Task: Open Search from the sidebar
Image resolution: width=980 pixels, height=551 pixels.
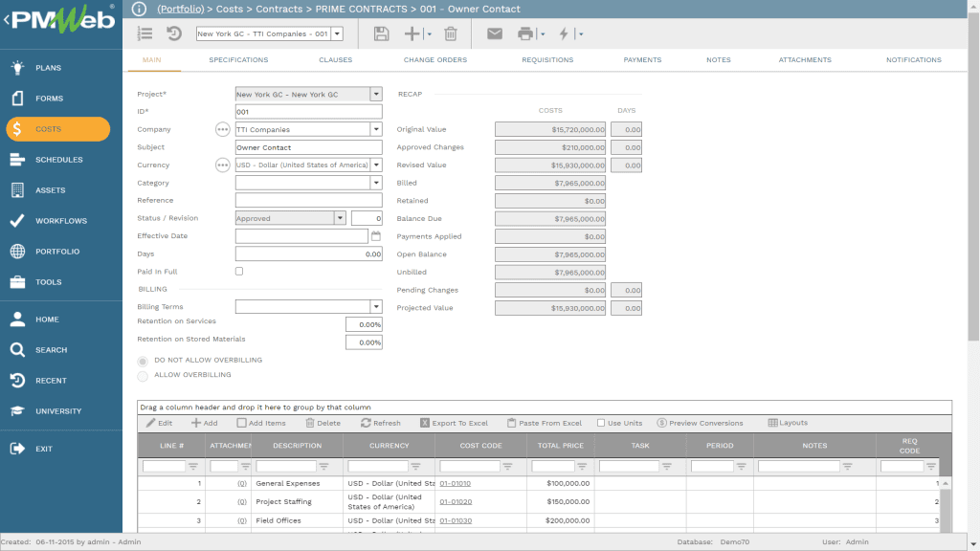Action: 51,350
